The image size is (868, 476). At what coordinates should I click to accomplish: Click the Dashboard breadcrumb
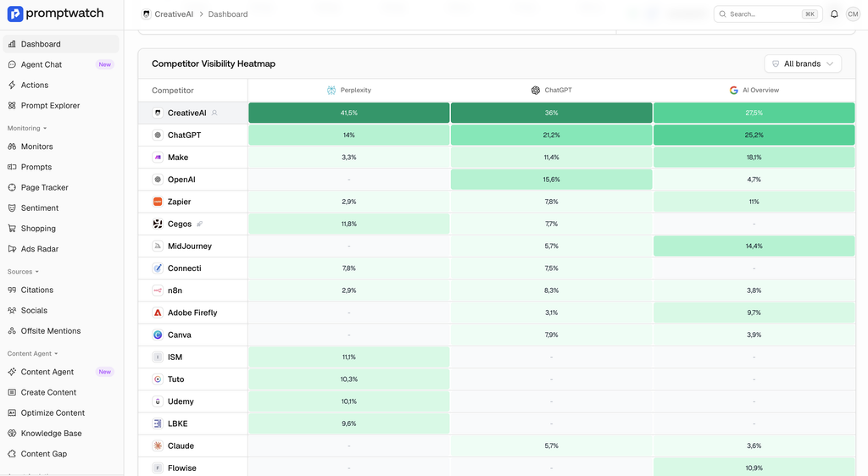click(228, 14)
